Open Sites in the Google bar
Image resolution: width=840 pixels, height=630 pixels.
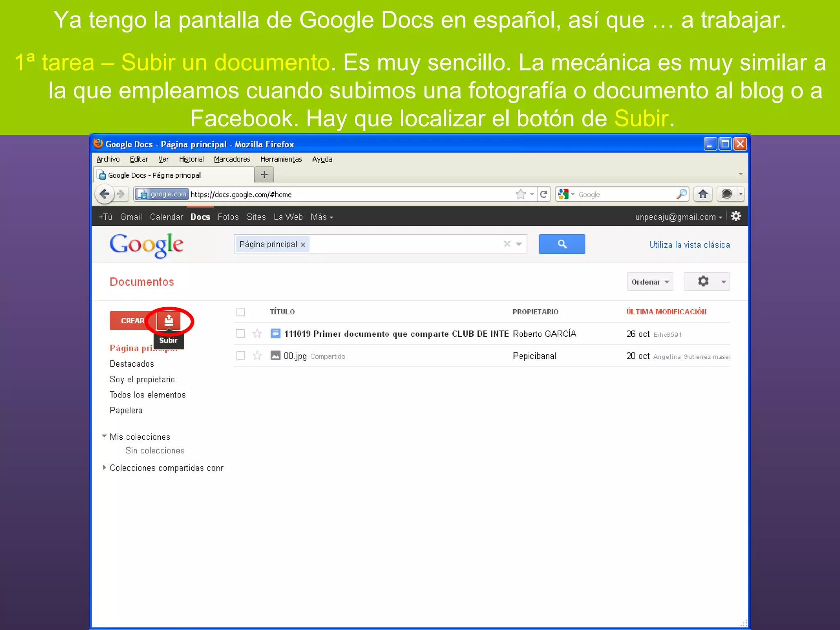256,217
